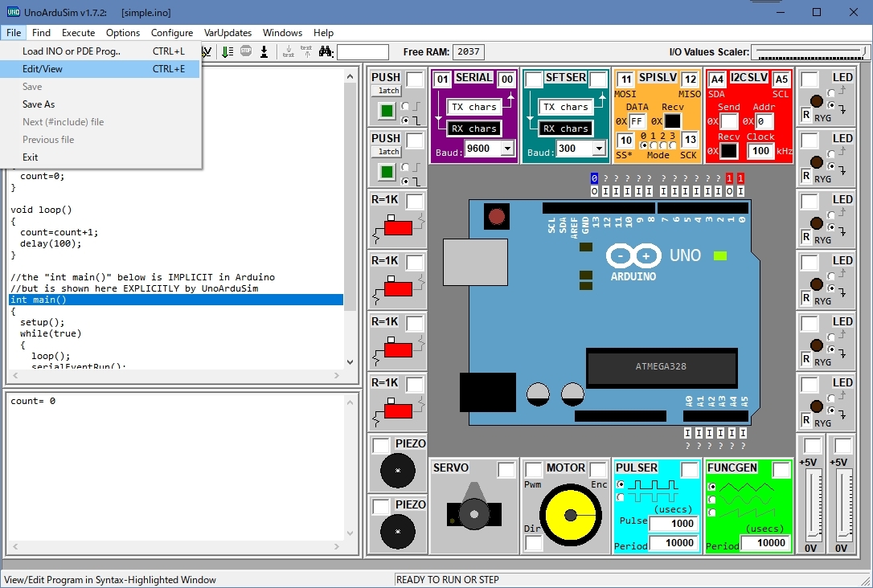Click the lower PIEZO speaker icon
Viewport: 873px width, 588px height.
click(x=398, y=531)
